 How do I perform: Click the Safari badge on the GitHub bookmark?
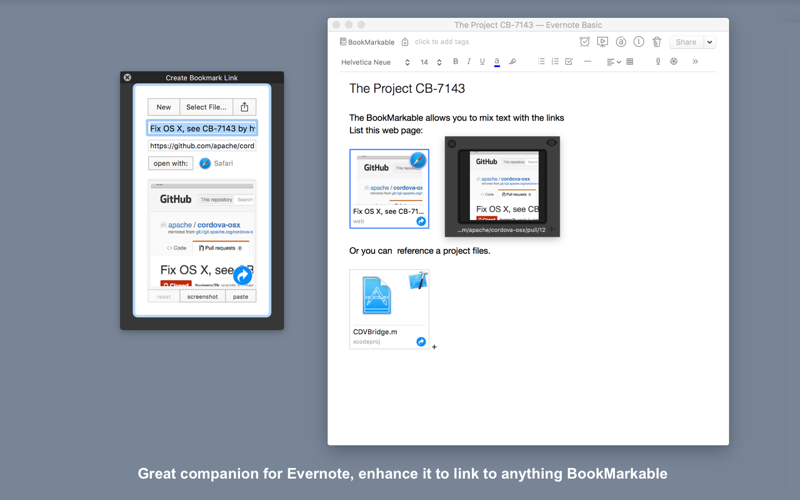(418, 160)
